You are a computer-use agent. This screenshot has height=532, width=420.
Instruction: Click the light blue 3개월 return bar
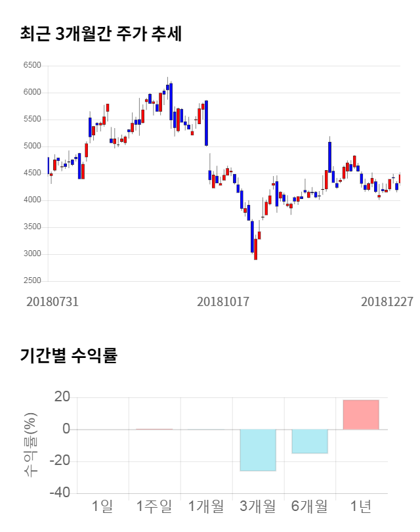[257, 450]
